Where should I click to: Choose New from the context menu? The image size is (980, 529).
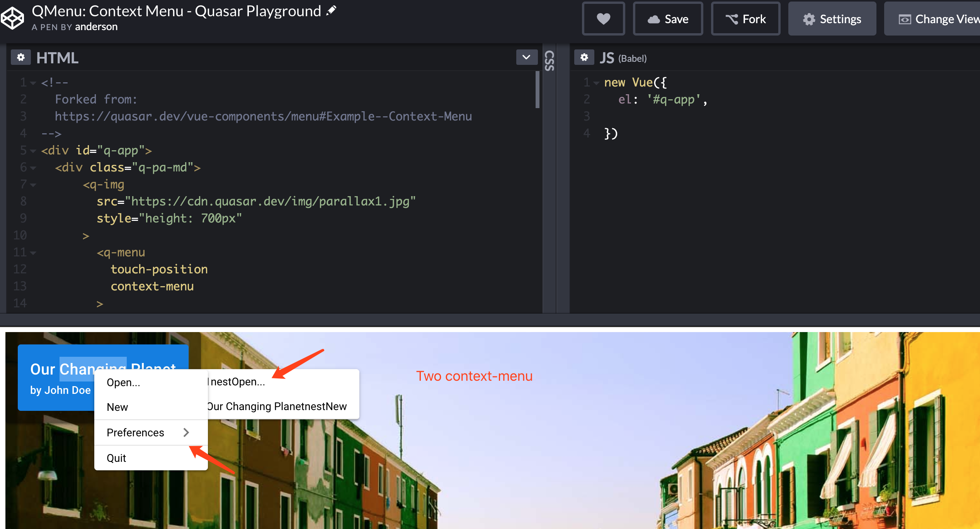pyautogui.click(x=117, y=407)
